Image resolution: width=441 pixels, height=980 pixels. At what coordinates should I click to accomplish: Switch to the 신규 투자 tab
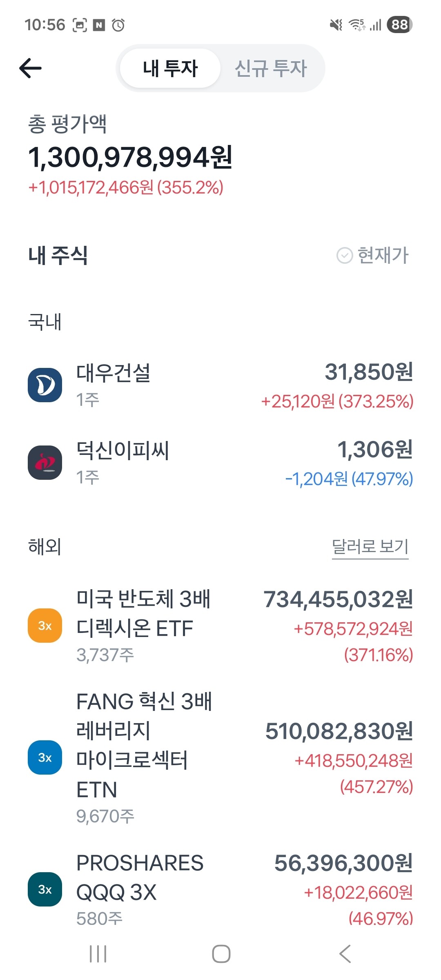[271, 68]
